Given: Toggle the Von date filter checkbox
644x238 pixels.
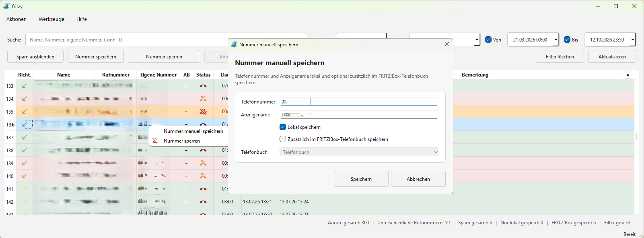Looking at the screenshot, I should click(488, 39).
